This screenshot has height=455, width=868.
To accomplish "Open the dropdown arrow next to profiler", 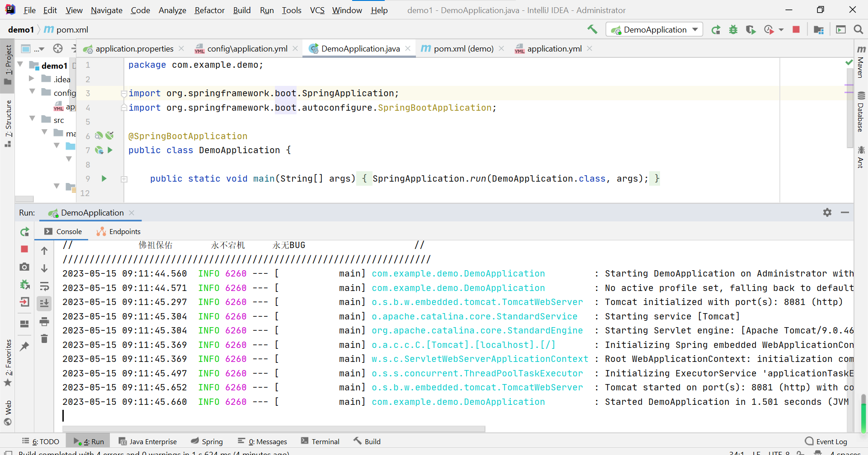I will [x=781, y=30].
